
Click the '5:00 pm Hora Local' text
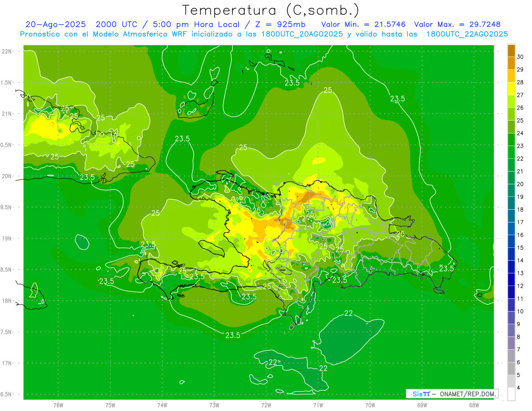[196, 24]
